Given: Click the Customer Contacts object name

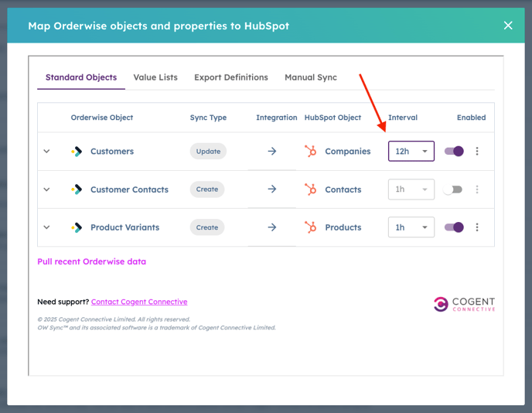Looking at the screenshot, I should tap(129, 189).
